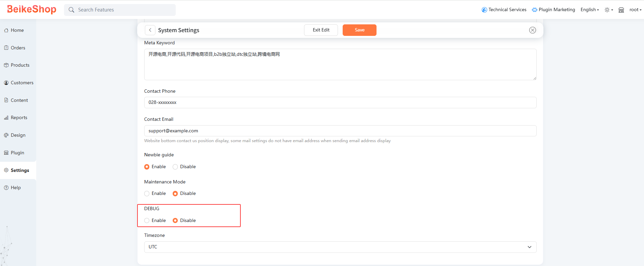
Task: Click the Settings gear icon in sidebar
Action: click(6, 170)
